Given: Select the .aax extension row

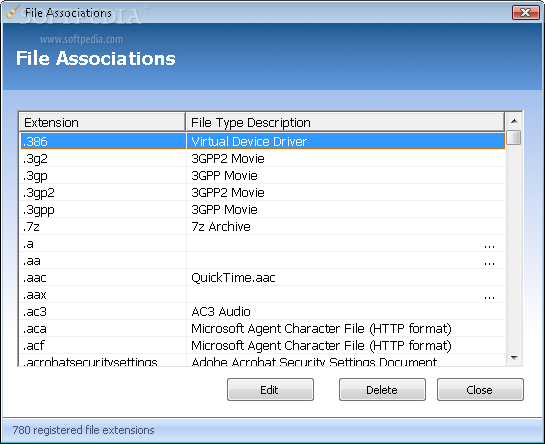Looking at the screenshot, I should point(263,294).
